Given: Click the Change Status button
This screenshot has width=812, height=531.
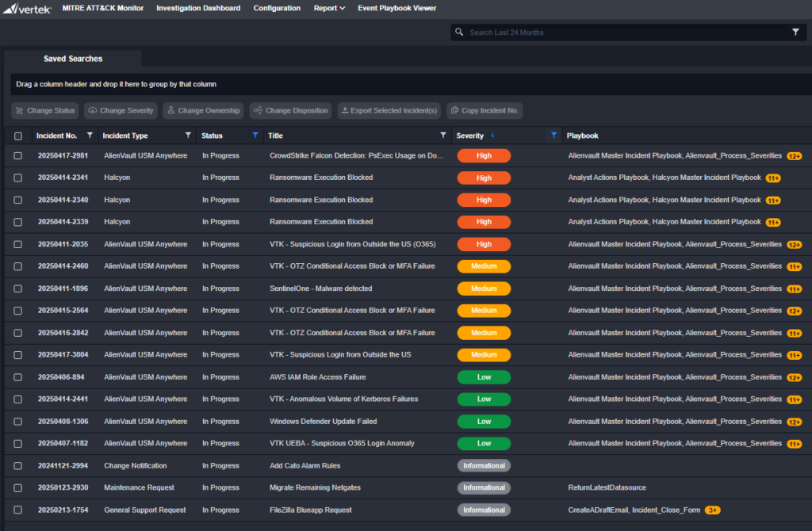Looking at the screenshot, I should pos(45,111).
